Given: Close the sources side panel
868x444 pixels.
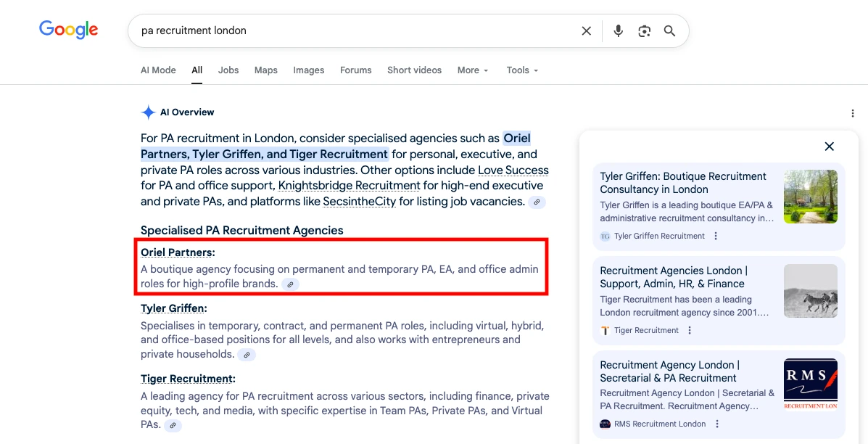Looking at the screenshot, I should [829, 147].
